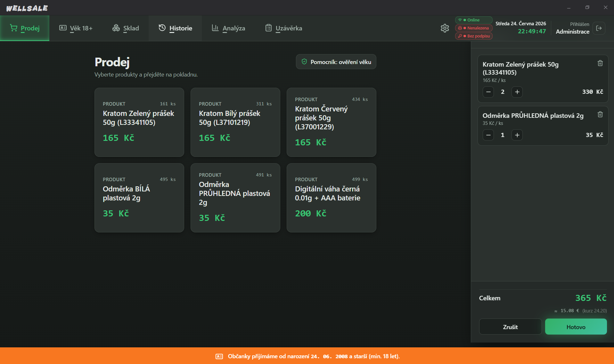Add Odměrka PRŮHLEDNÁ plastová 2g product card
The height and width of the screenshot is (364, 614).
click(235, 198)
